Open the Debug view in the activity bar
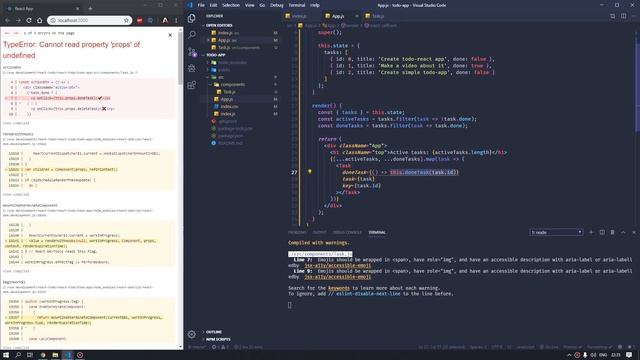 click(191, 68)
